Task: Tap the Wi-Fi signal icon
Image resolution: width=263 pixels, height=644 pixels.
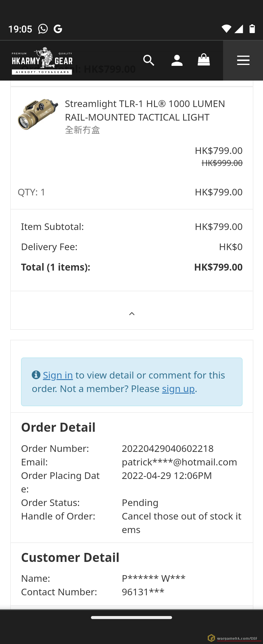Action: point(226,29)
